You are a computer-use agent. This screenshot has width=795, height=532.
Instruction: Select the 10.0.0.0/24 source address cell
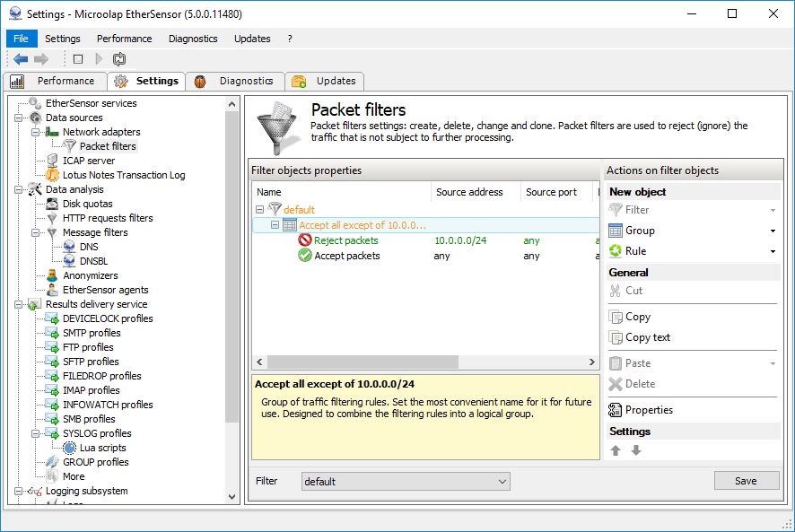(460, 240)
